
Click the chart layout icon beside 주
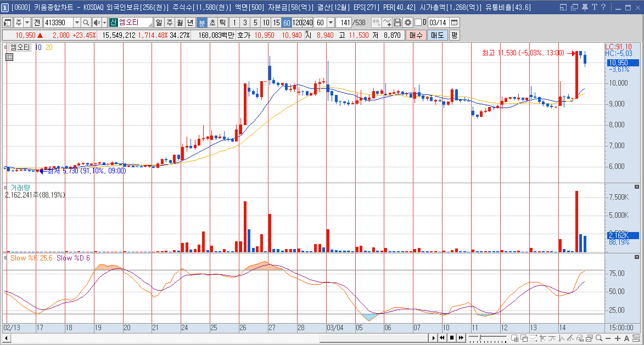(7, 22)
